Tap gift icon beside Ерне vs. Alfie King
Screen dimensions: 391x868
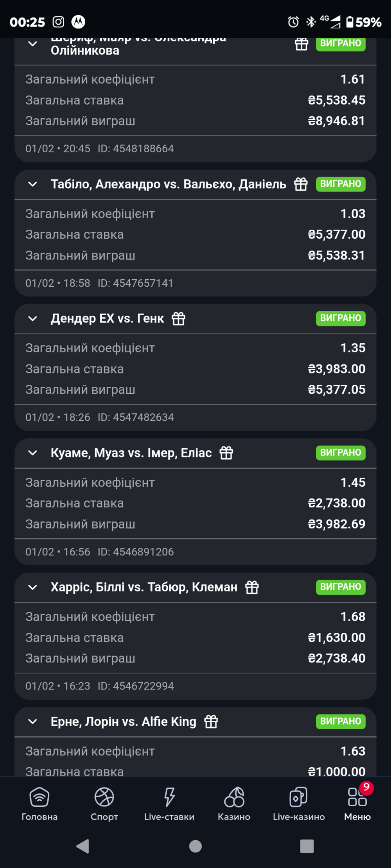pos(211,722)
